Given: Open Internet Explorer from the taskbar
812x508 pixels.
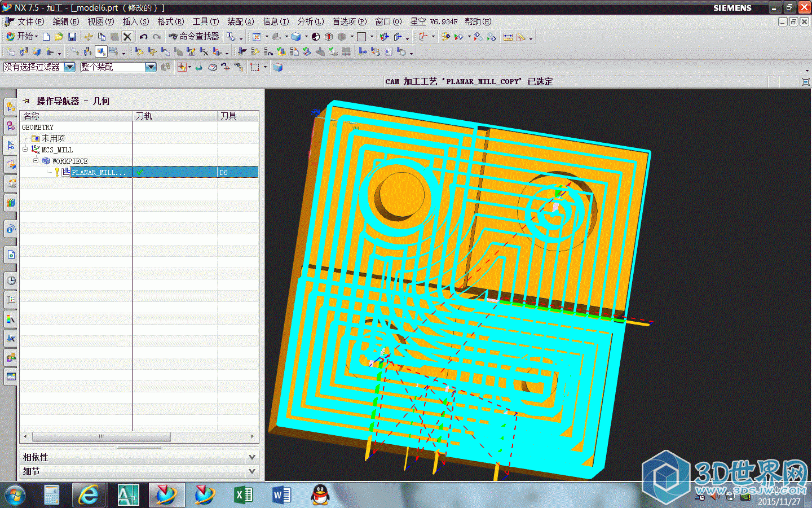Looking at the screenshot, I should point(89,495).
